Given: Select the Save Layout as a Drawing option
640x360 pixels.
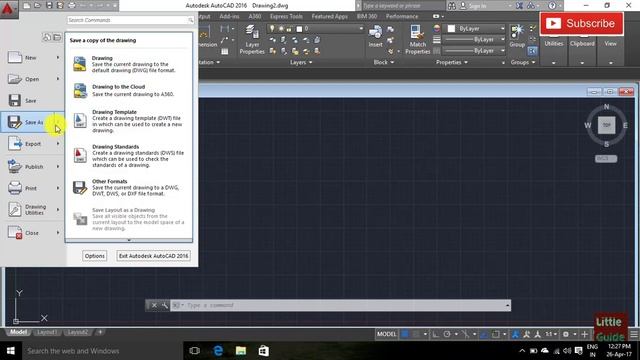Looking at the screenshot, I should (129, 219).
